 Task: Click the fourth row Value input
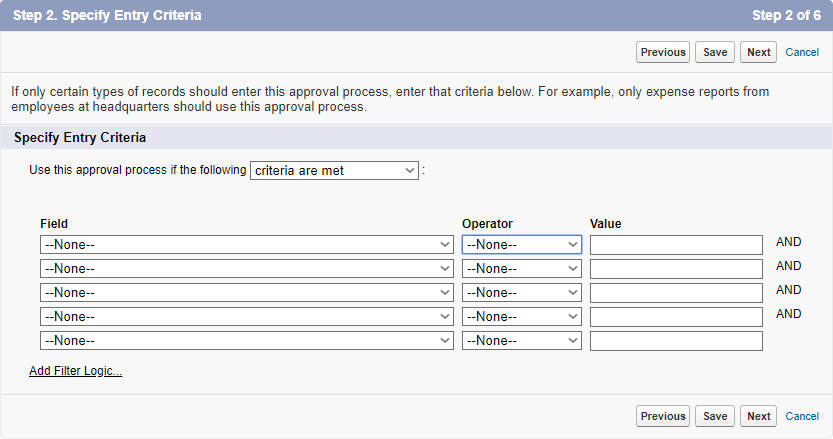point(676,317)
